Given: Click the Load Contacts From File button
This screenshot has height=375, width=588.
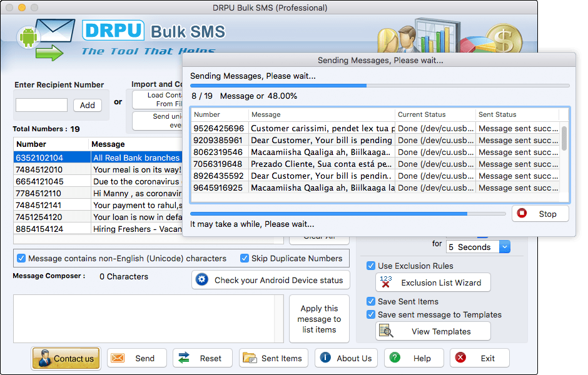Looking at the screenshot, I should pos(158,99).
